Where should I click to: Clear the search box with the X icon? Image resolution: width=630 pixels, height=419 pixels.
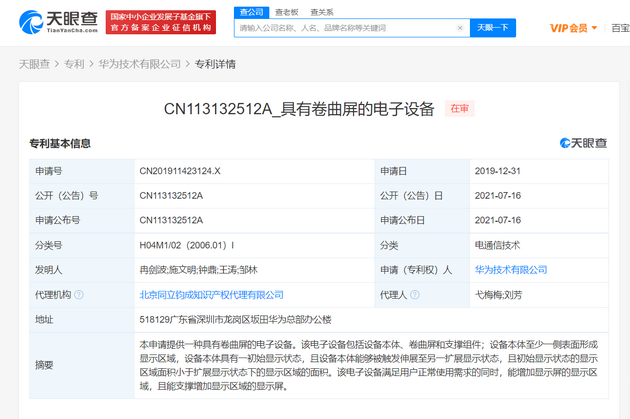[x=460, y=28]
